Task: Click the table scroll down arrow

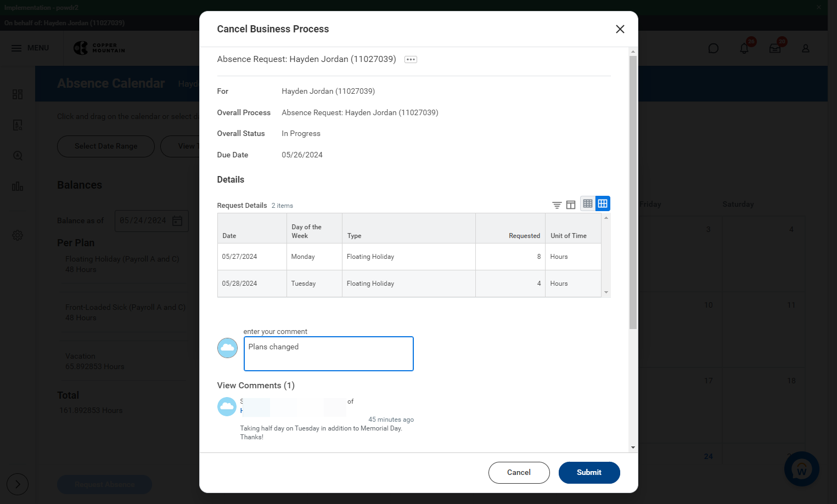Action: [x=606, y=292]
